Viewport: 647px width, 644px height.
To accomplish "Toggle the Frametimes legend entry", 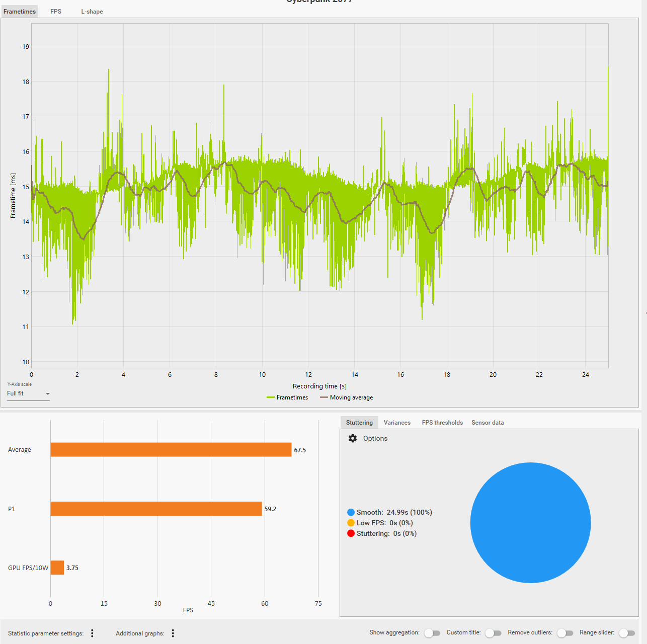I will click(287, 397).
